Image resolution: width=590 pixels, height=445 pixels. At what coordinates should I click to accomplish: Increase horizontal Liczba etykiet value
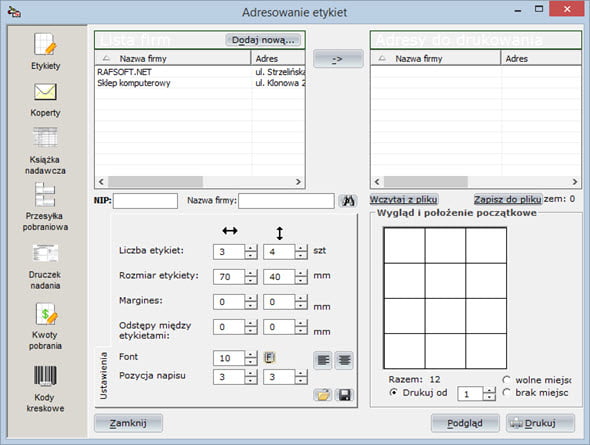click(251, 248)
